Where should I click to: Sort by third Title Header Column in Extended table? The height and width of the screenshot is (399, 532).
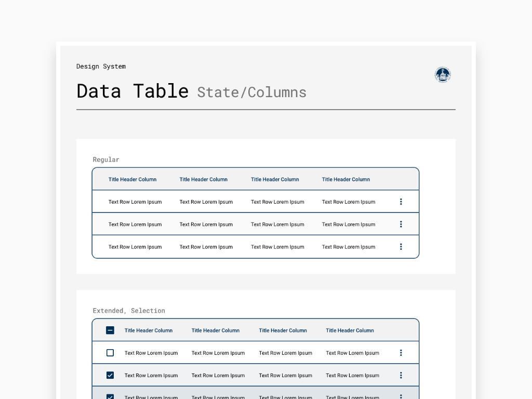[x=283, y=330]
